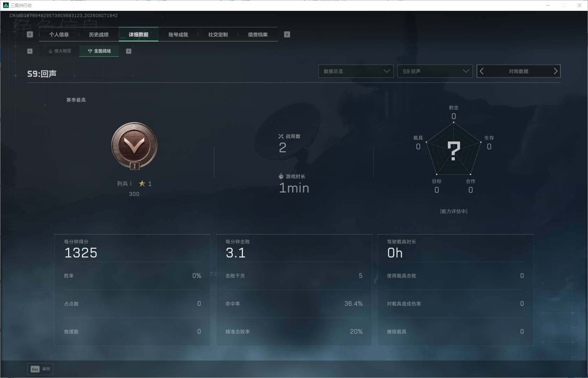Click the E key hint icon
The width and height of the screenshot is (588, 378).
click(x=287, y=35)
